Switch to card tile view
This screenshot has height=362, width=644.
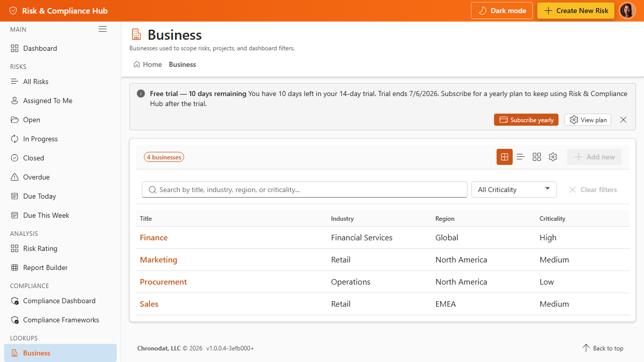point(537,157)
